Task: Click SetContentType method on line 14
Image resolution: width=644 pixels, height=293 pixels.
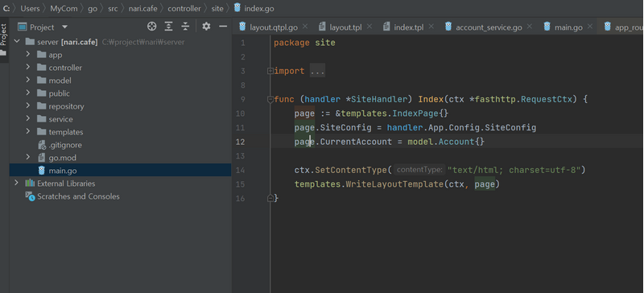Action: pyautogui.click(x=351, y=170)
